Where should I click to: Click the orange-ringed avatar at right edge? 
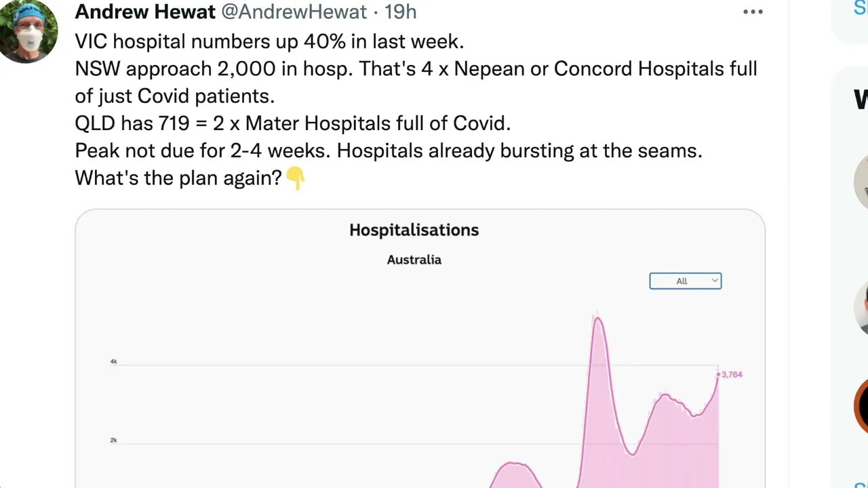(861, 405)
